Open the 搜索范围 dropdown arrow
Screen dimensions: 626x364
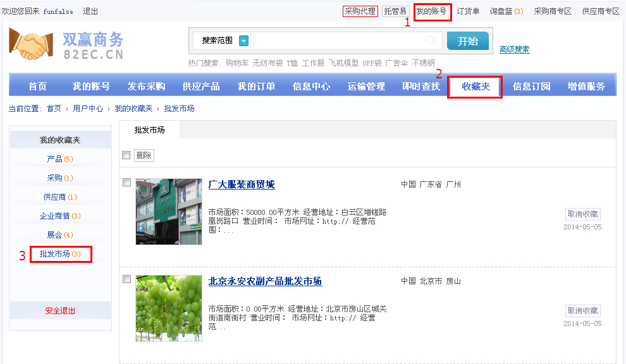click(243, 41)
